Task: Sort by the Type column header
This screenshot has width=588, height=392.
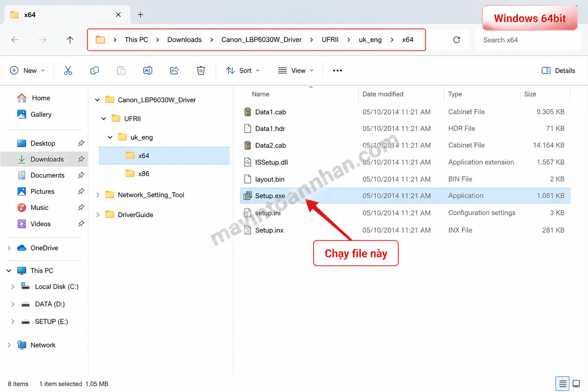Action: click(x=455, y=94)
